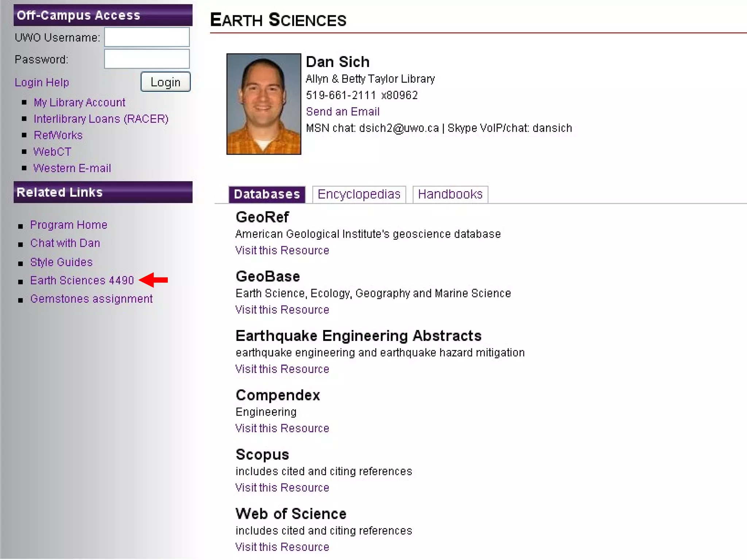
Task: Open the Login Help link
Action: tap(42, 82)
